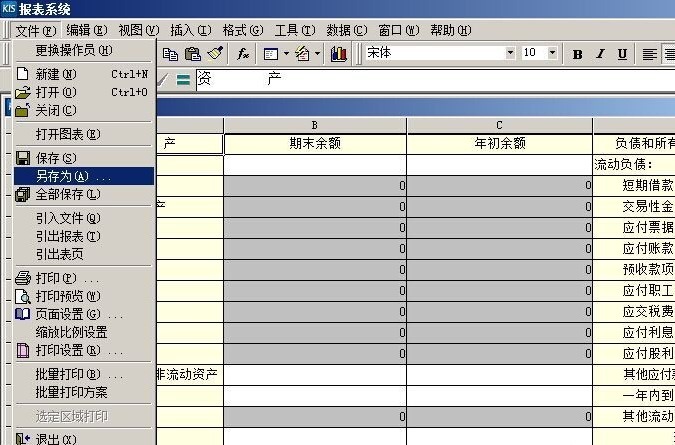
Task: Open the 帮助(H) menu
Action: (x=451, y=30)
